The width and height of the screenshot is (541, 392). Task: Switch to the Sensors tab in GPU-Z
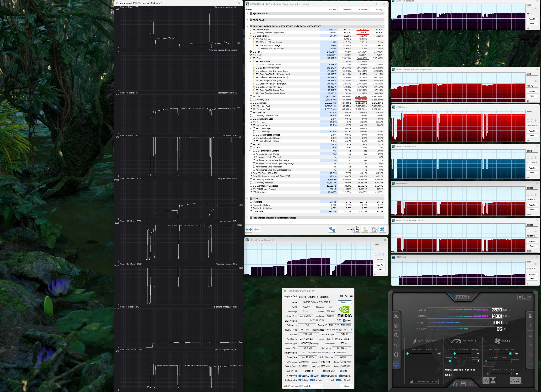(302, 297)
